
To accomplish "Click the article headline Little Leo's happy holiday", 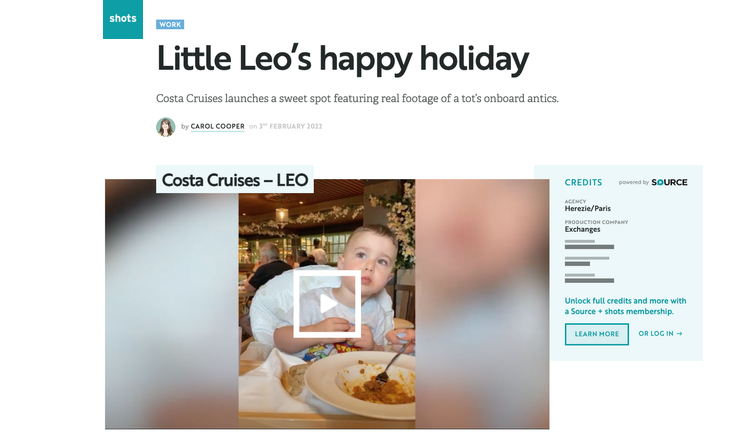I will [342, 59].
